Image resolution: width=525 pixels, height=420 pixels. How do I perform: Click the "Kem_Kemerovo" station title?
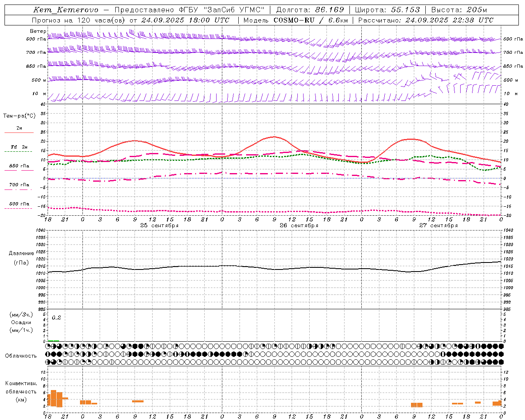click(66, 10)
